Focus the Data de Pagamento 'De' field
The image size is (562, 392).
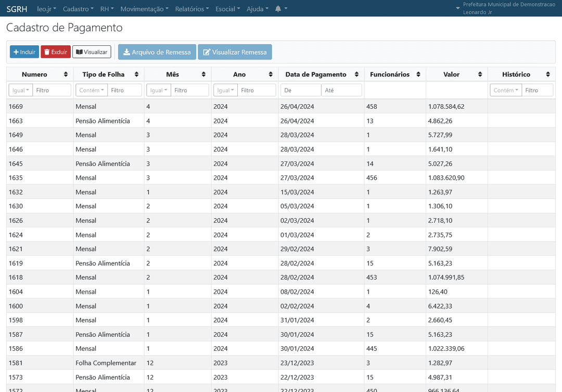click(301, 90)
